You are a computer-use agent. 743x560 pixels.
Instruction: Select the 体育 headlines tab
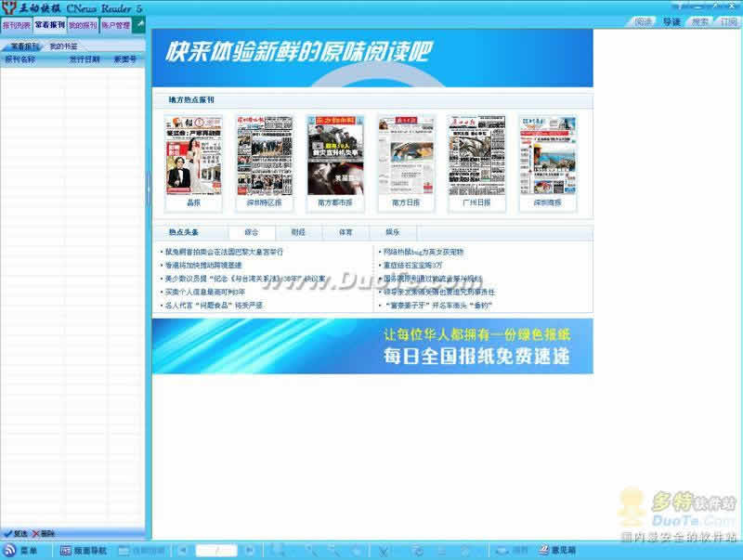click(x=345, y=232)
